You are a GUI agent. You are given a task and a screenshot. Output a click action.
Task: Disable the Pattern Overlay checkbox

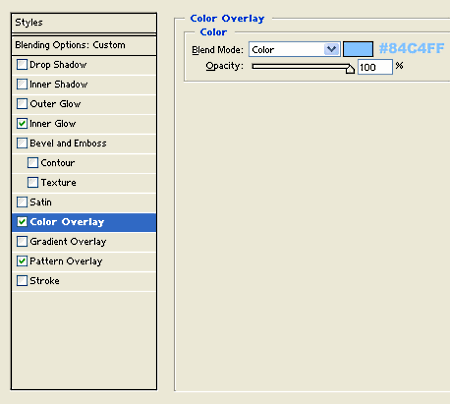pyautogui.click(x=22, y=261)
